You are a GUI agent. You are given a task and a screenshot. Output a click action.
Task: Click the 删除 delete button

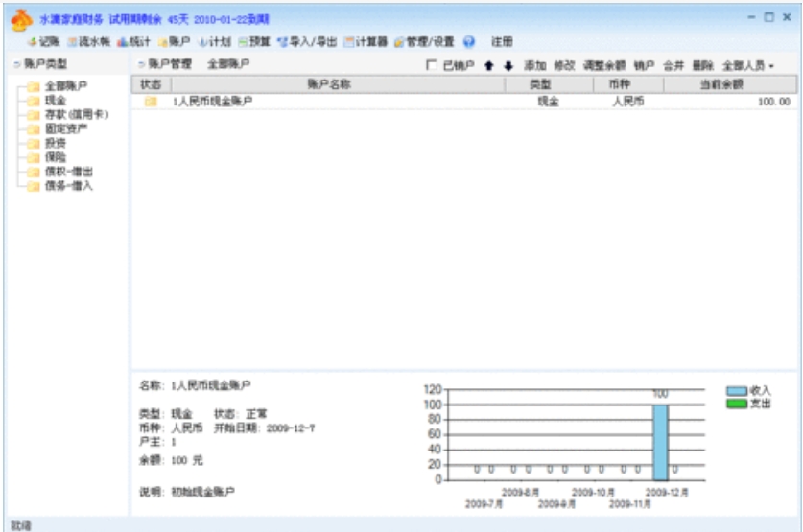(x=703, y=65)
